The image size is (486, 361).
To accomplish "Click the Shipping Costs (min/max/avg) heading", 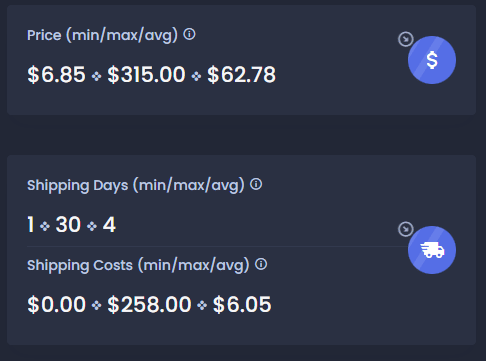I will click(138, 265).
